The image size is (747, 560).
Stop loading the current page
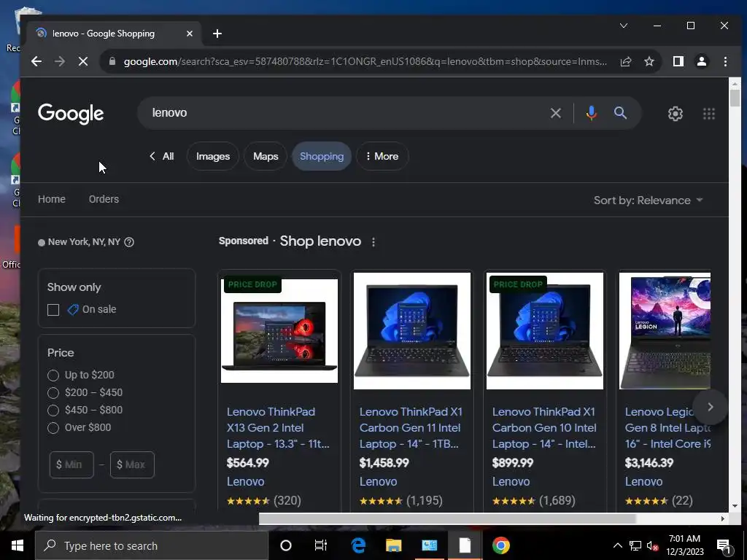pos(83,61)
